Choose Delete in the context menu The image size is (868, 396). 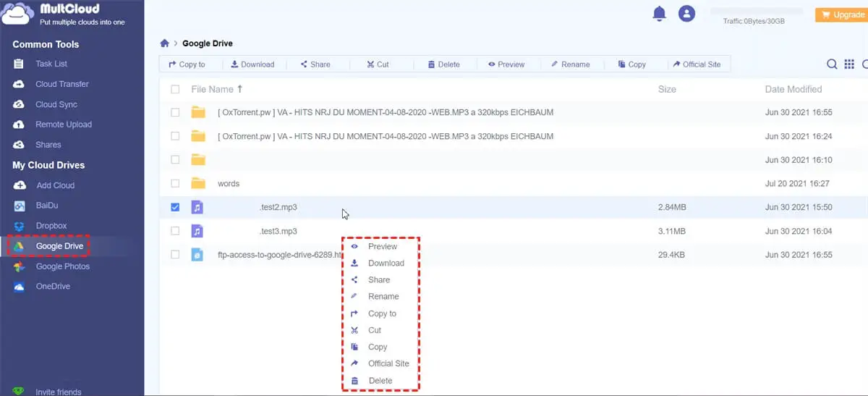[x=380, y=381]
